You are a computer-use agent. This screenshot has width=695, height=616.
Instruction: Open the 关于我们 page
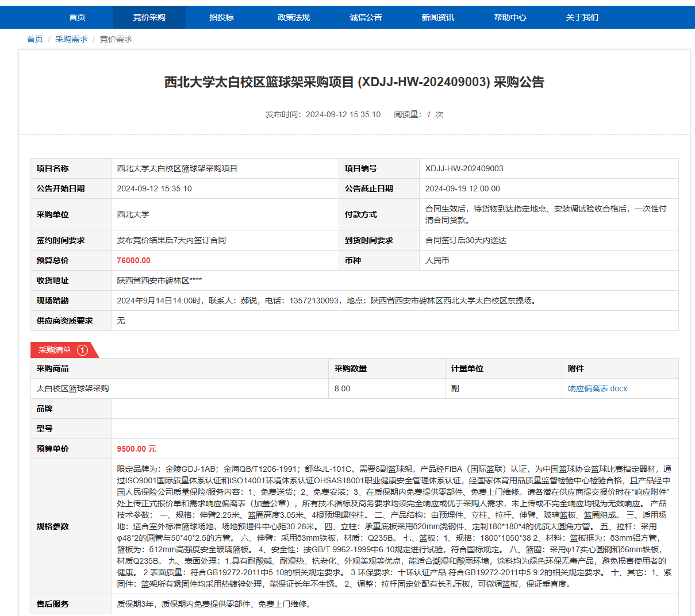coord(582,17)
